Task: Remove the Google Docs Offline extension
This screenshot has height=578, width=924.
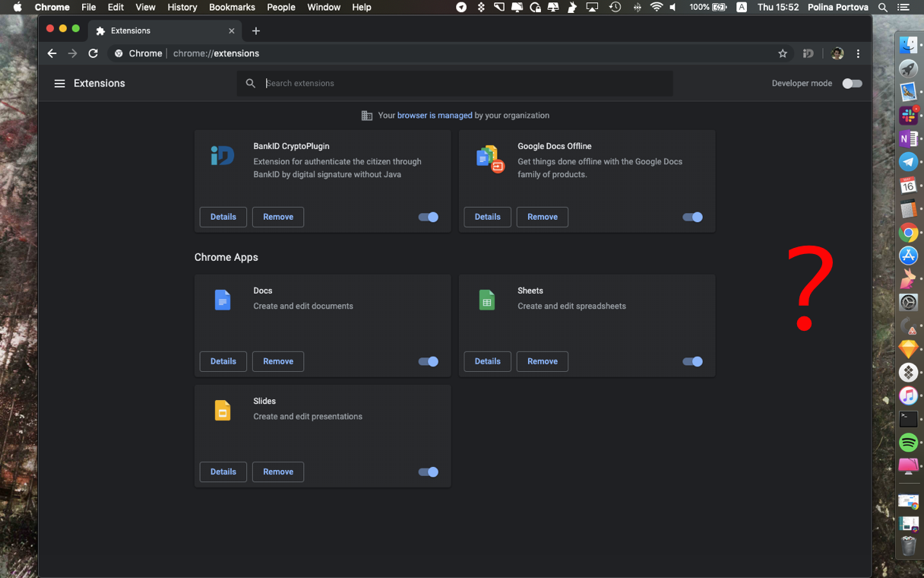Action: [543, 217]
